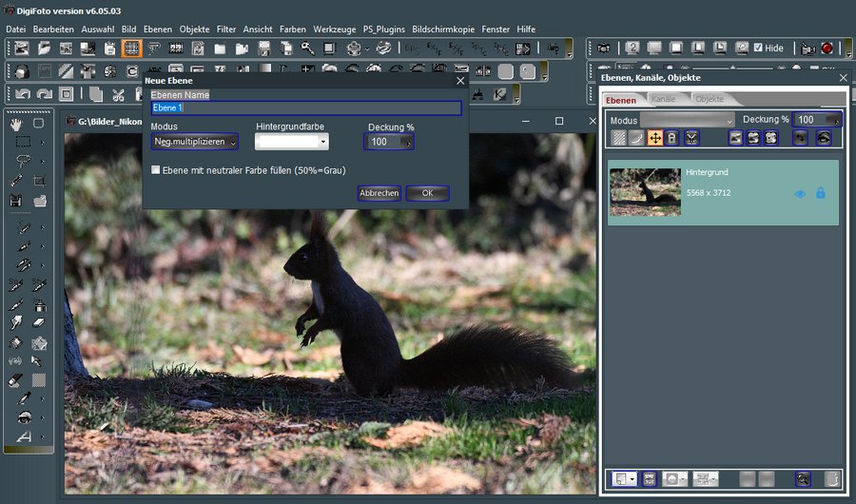The width and height of the screenshot is (856, 504).
Task: Uncheck the Hide checkbox
Action: tap(758, 48)
